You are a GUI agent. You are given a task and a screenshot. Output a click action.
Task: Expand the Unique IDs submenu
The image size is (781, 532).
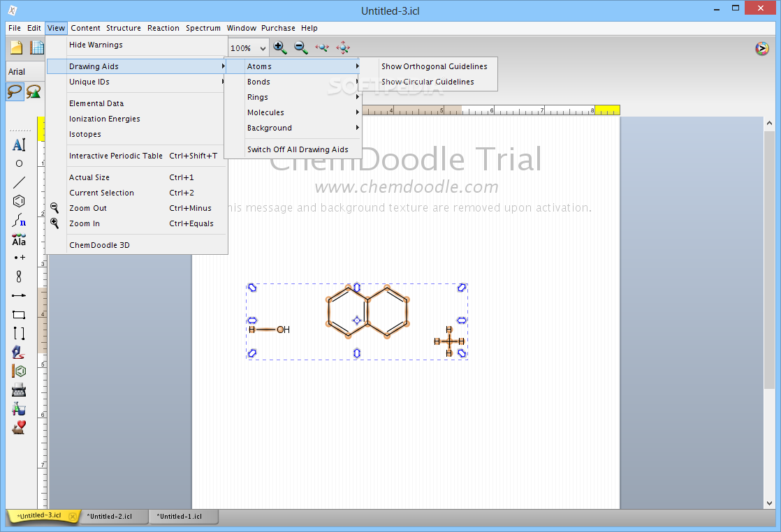coord(137,82)
